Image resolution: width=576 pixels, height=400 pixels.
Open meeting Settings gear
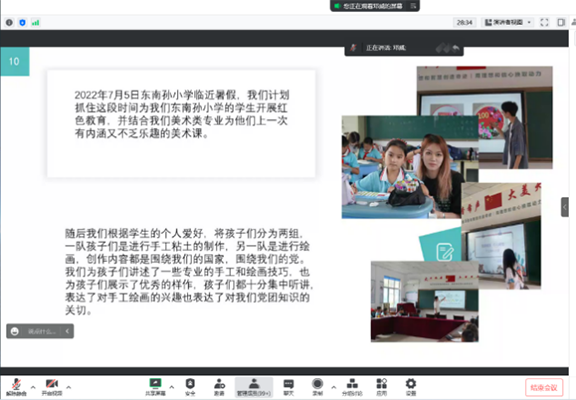(x=411, y=386)
